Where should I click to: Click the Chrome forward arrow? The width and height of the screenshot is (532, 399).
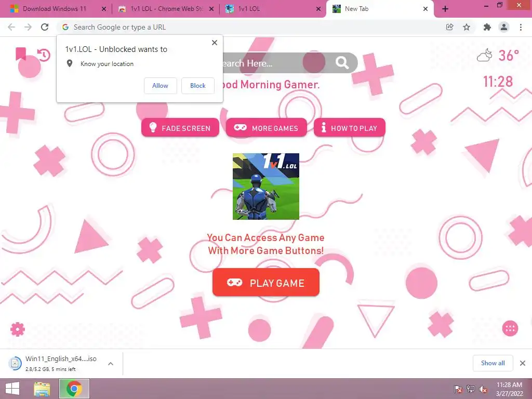click(x=28, y=27)
